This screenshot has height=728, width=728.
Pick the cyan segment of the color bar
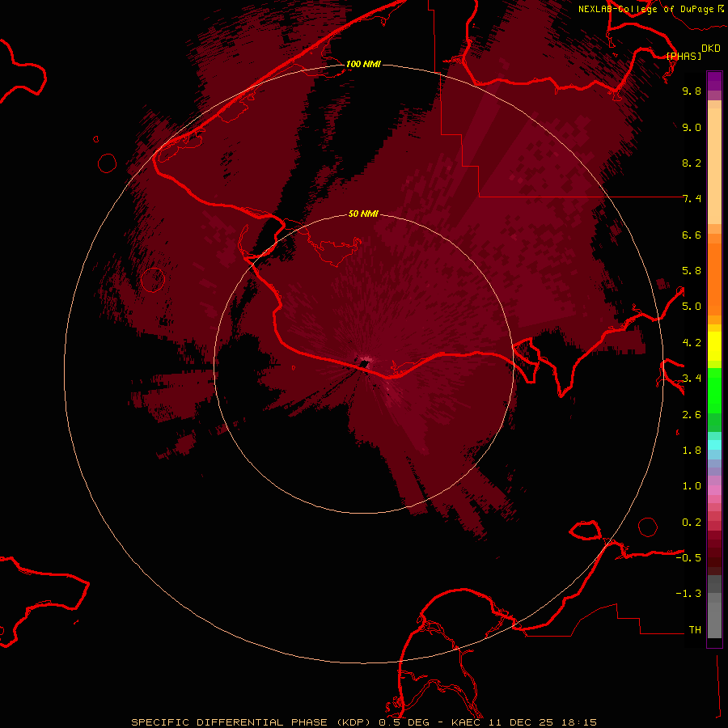(714, 445)
